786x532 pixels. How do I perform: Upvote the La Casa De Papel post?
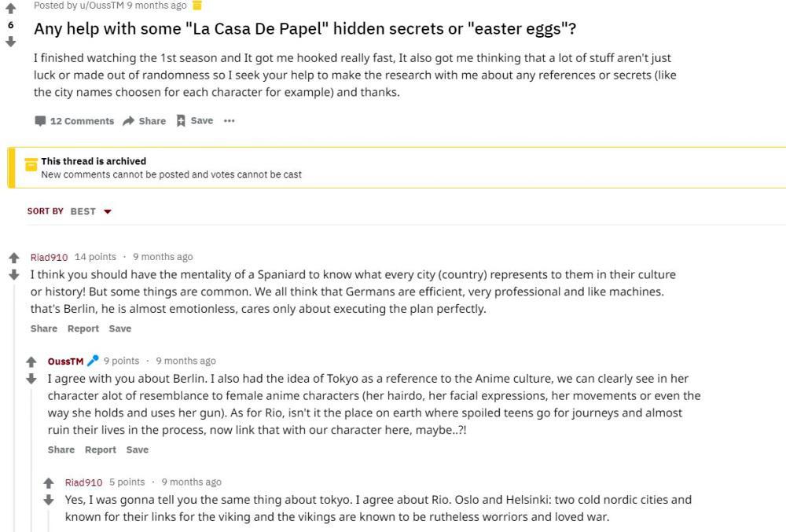coord(10,9)
